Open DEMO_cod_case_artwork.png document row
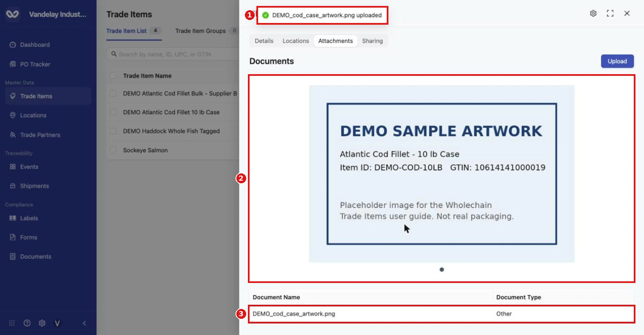 tap(442, 314)
